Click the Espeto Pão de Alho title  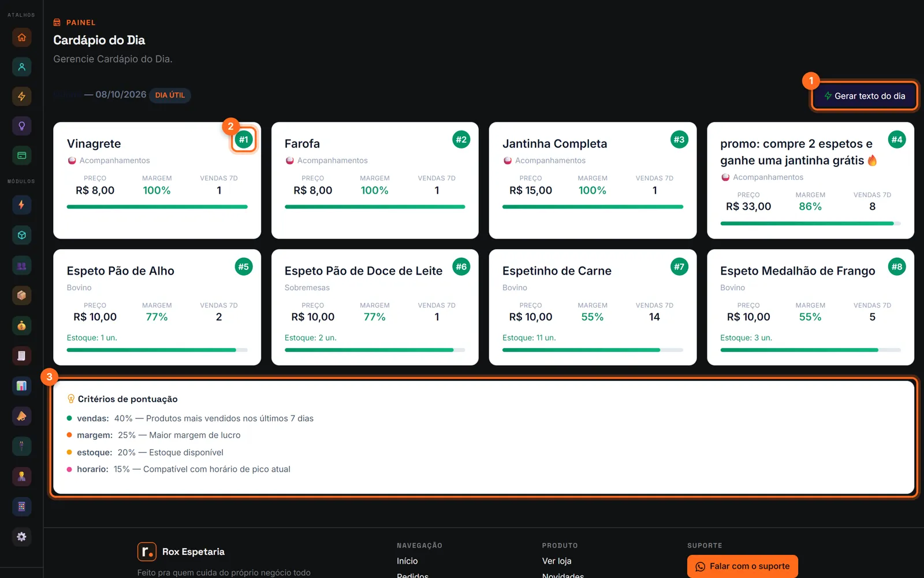click(120, 271)
